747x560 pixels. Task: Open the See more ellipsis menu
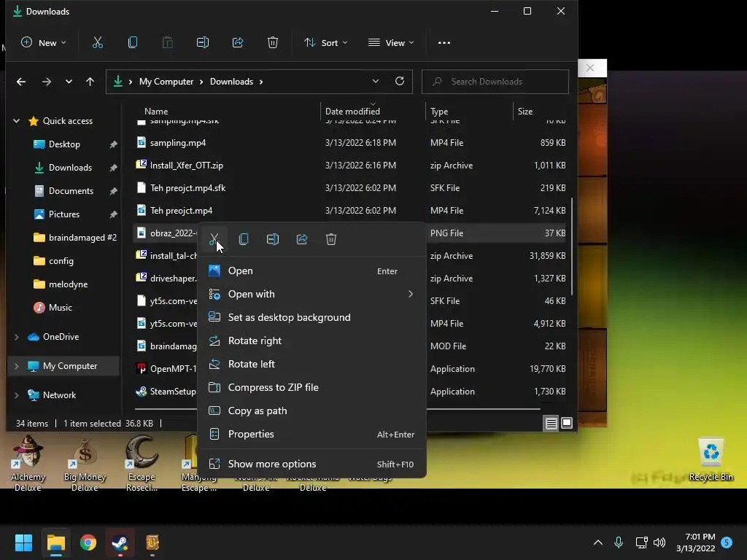pyautogui.click(x=444, y=43)
